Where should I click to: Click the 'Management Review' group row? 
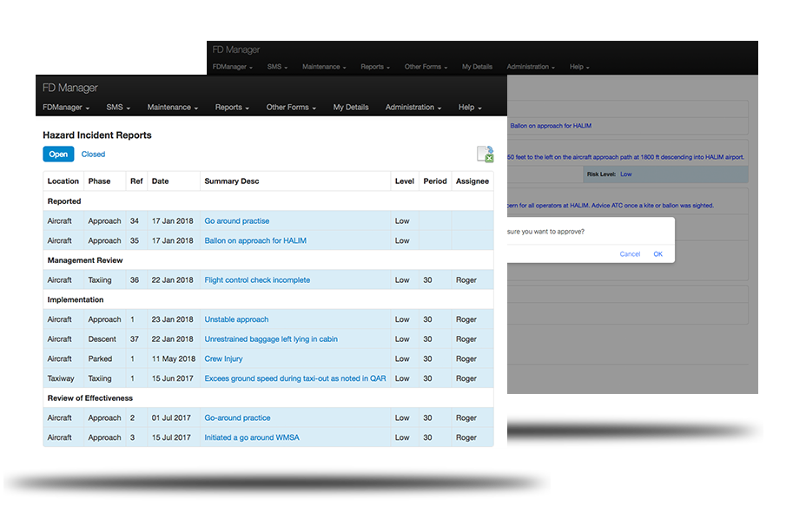point(268,260)
